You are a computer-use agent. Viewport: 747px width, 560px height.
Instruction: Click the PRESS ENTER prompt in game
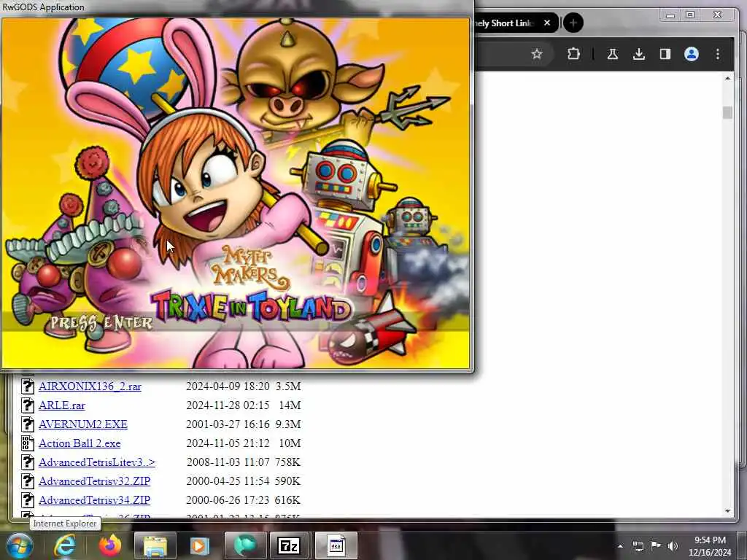point(101,323)
